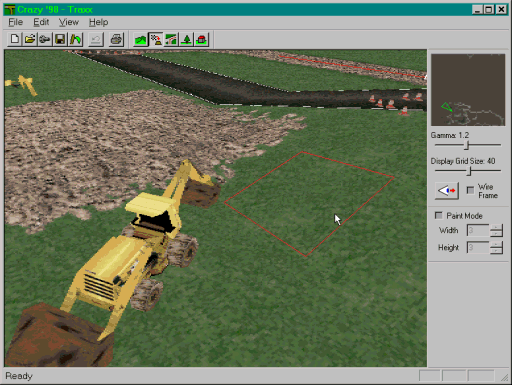Minimize the Crazy '98 Traxx window
512x385 pixels.
tap(477, 9)
